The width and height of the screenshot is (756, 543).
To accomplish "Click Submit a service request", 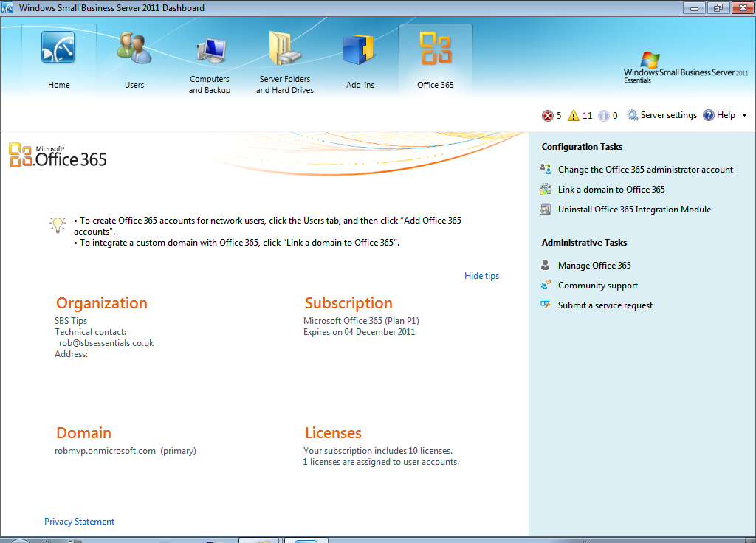I will point(605,305).
